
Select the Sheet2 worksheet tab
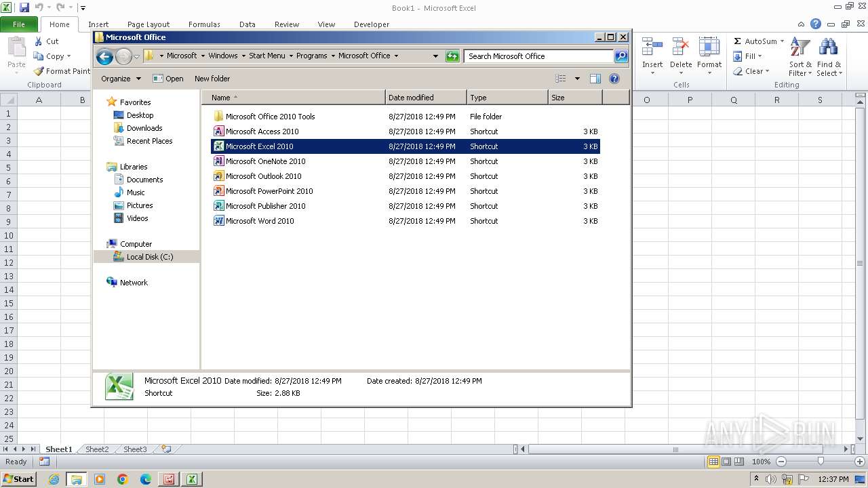coord(96,449)
